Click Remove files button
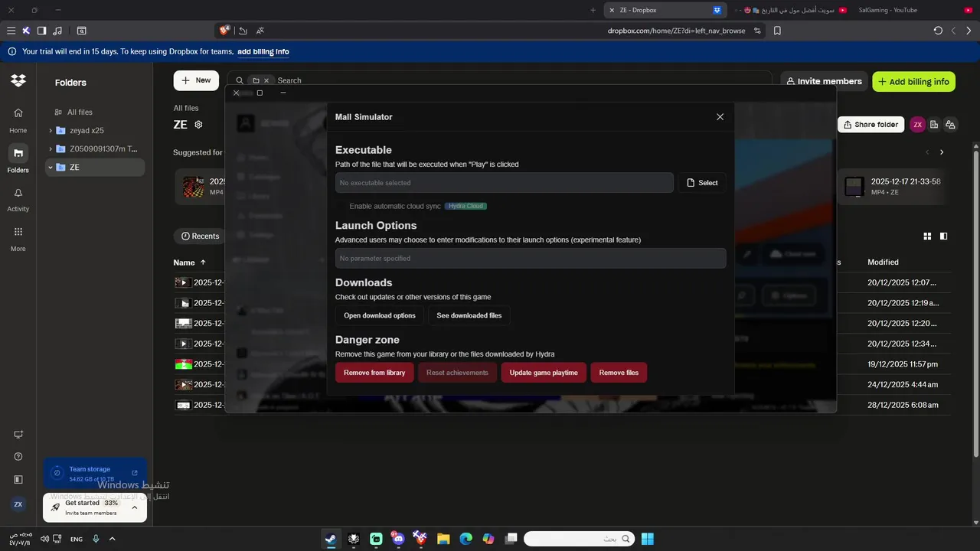 (619, 373)
